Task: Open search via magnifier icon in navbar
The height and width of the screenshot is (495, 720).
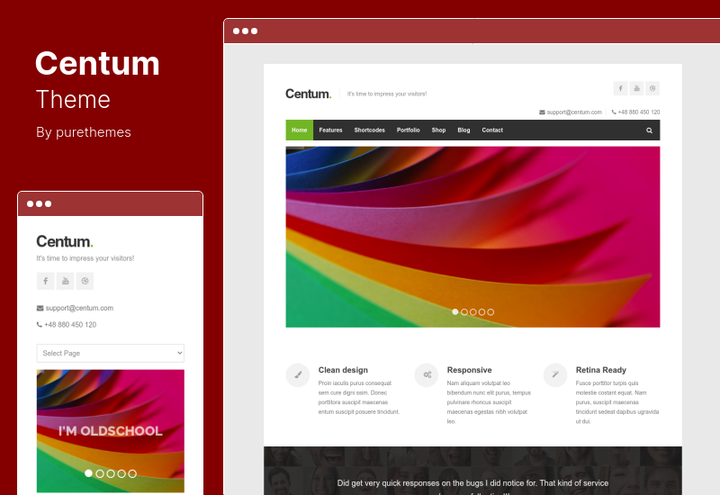Action: point(649,130)
